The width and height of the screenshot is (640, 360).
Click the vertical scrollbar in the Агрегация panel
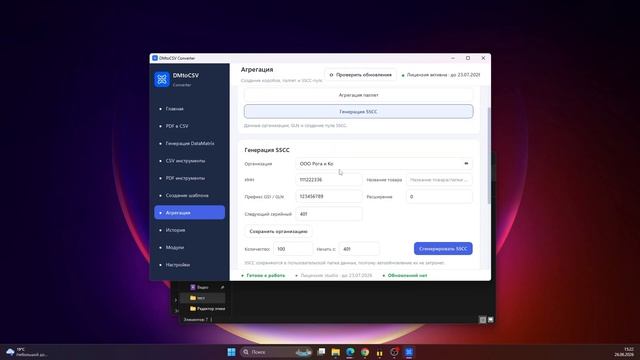click(489, 155)
